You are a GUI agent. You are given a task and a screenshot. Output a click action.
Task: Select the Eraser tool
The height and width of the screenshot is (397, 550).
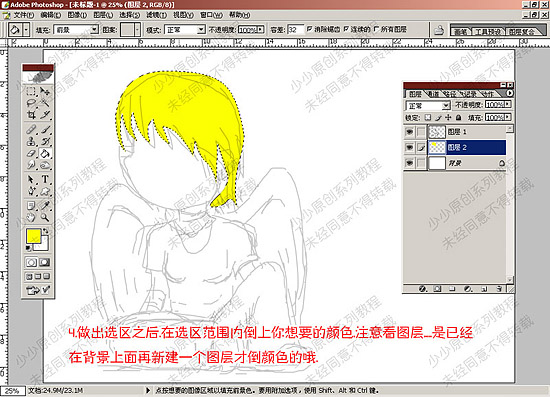pos(32,153)
